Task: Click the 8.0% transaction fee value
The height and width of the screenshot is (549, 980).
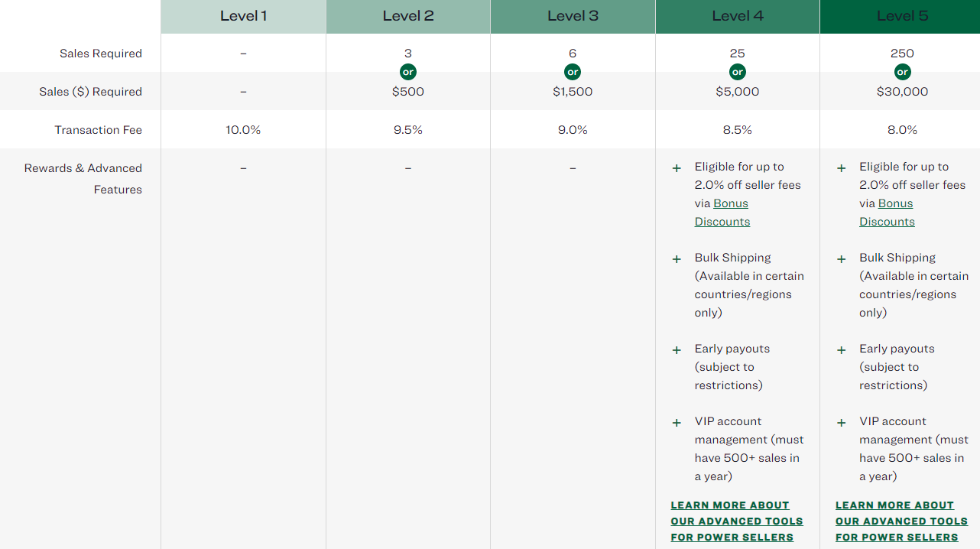Action: [x=902, y=130]
